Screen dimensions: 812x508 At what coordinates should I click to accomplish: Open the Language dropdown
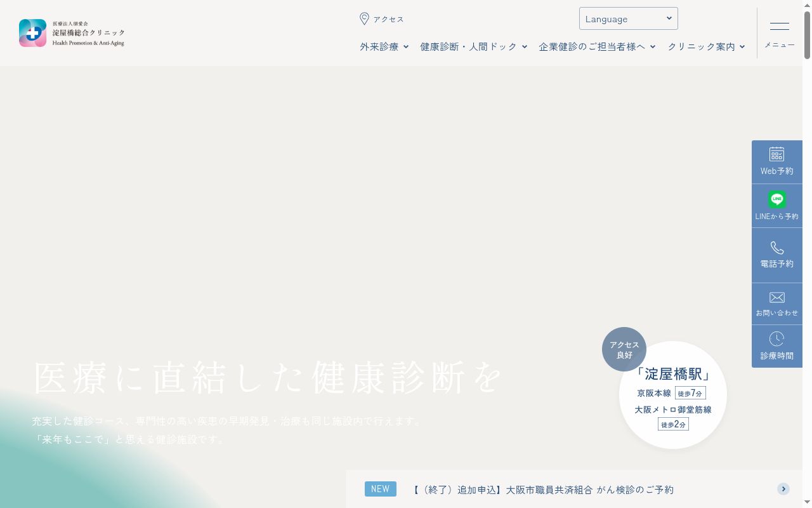[x=629, y=18]
